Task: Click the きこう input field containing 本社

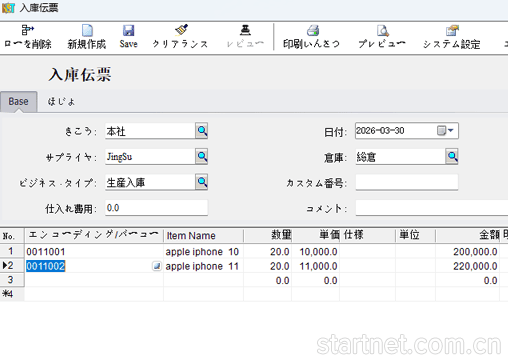Action: coord(150,131)
